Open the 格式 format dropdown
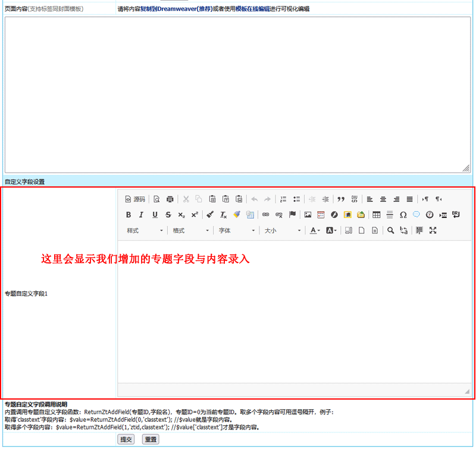476x452 pixels. [x=190, y=230]
